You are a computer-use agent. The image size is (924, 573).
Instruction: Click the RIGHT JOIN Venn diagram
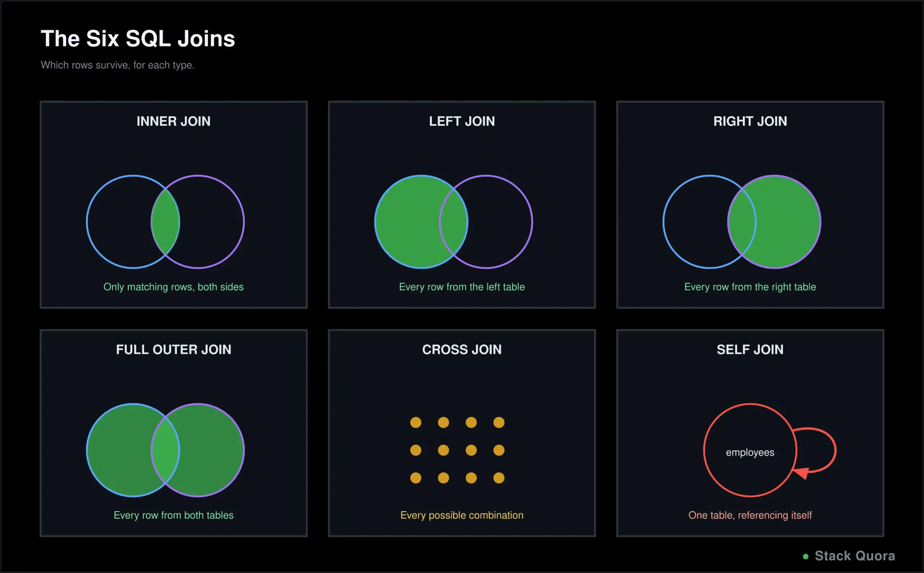pos(742,222)
